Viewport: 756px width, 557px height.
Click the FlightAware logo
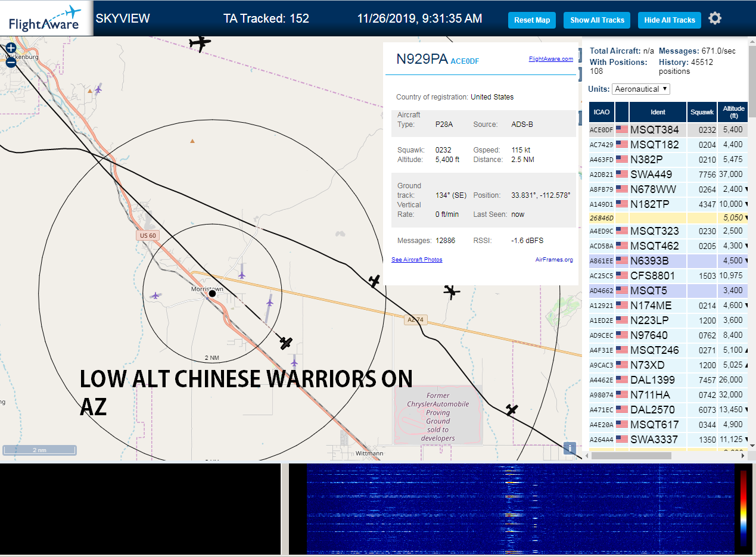click(x=46, y=18)
